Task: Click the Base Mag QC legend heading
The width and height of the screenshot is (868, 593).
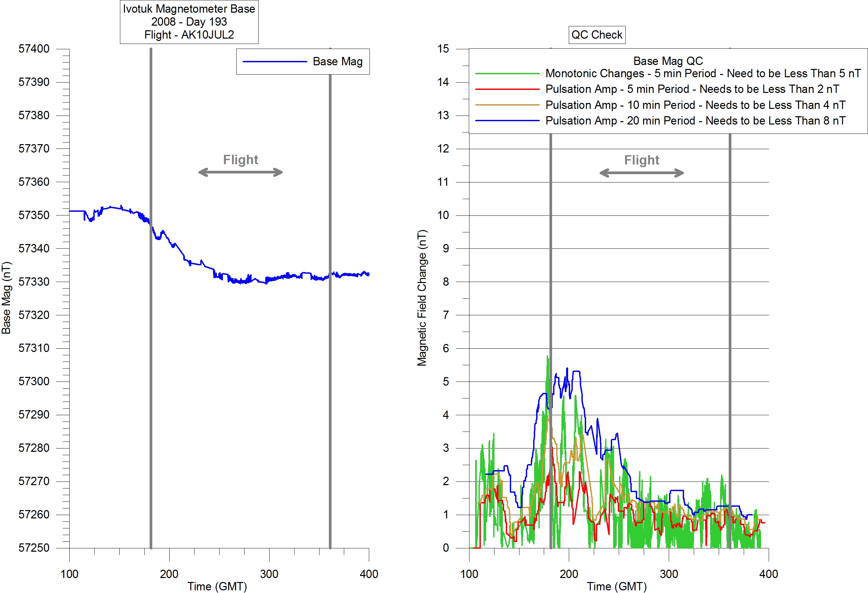Action: click(668, 61)
